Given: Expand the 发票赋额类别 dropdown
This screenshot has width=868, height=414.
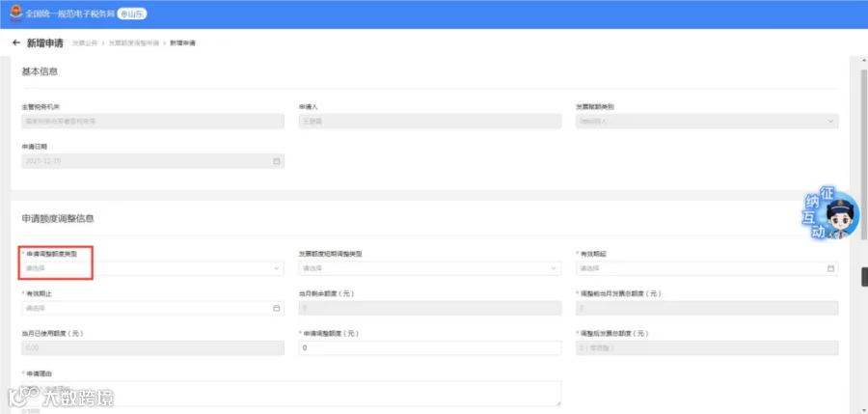Looking at the screenshot, I should [x=707, y=121].
